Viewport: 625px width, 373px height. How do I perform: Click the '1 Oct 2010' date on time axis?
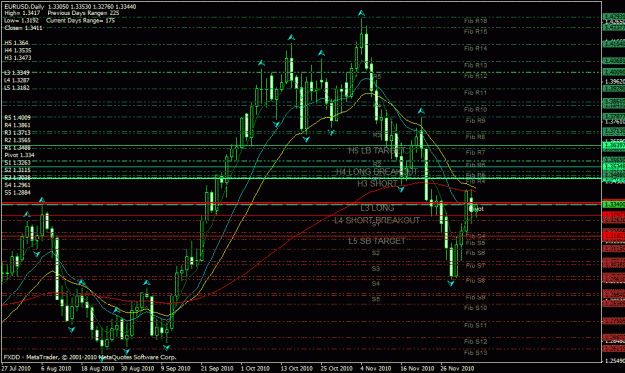[x=255, y=369]
